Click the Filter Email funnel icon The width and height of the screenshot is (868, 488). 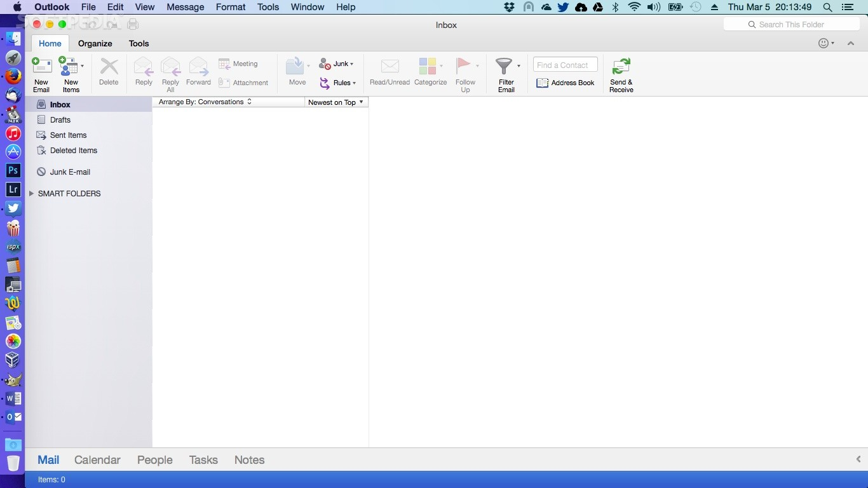(504, 66)
